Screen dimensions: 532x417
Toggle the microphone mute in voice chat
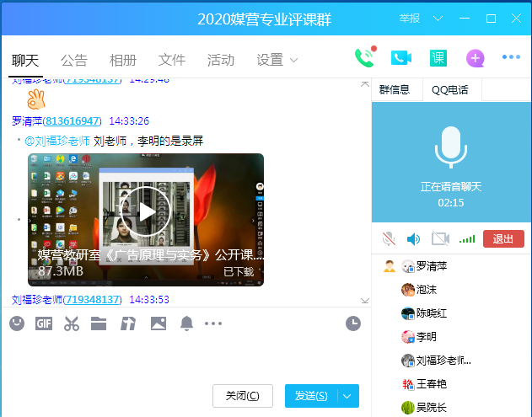389,238
